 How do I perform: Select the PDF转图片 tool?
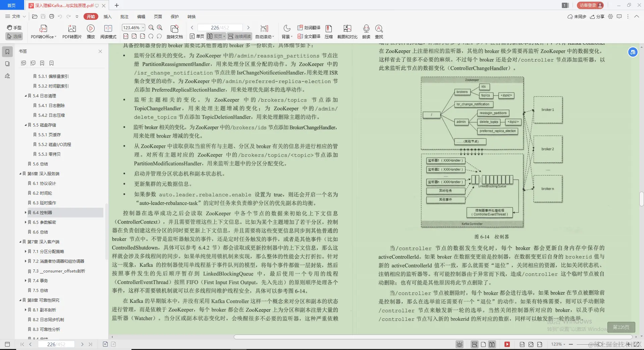pyautogui.click(x=71, y=32)
